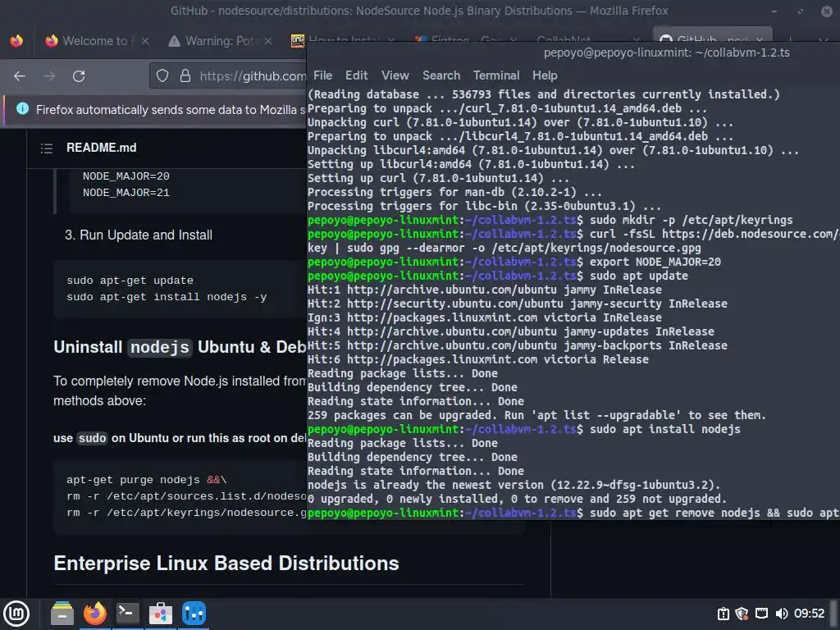Viewport: 840px width, 630px height.
Task: Click the 'NODE_MAJOR=20' code line
Action: (x=126, y=176)
